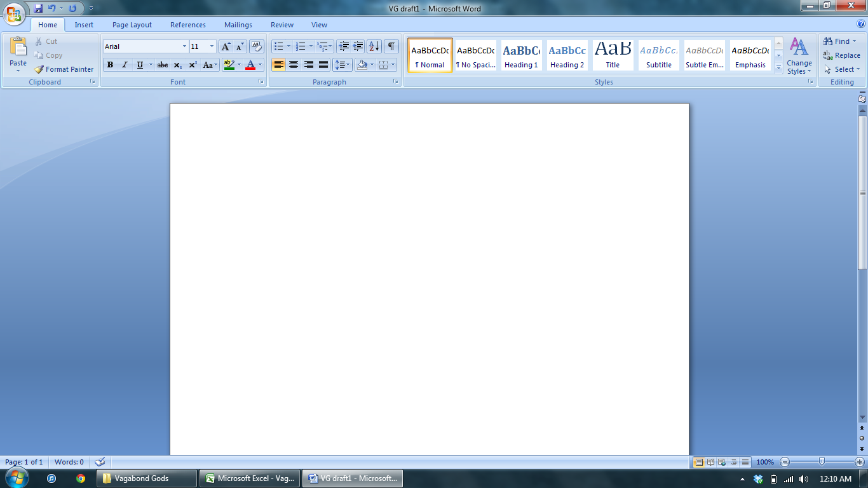Toggle Show/Hide paragraph marks
868x488 pixels.
391,46
